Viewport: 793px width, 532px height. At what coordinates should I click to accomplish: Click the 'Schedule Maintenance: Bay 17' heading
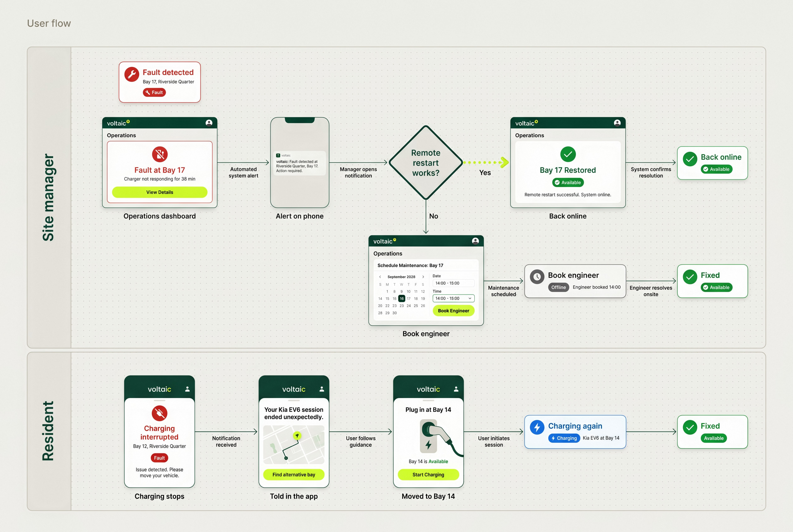tap(410, 265)
